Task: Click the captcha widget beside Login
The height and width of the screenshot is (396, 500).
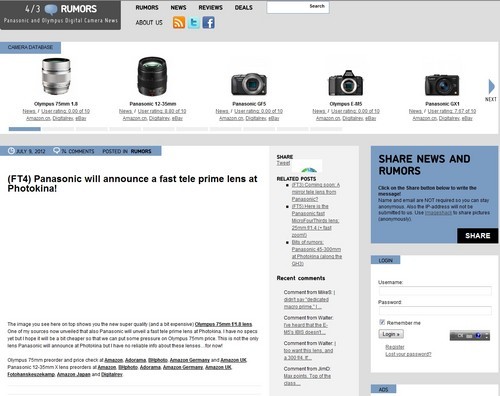Action: point(470,335)
